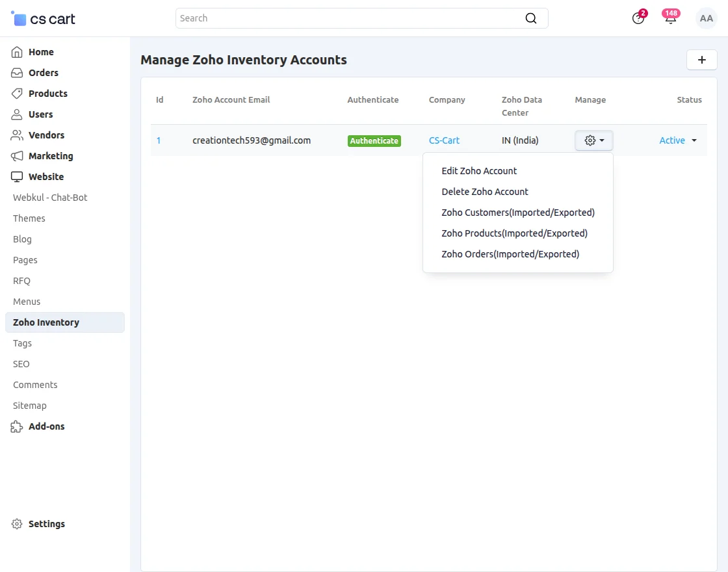Expand the Manage gear dropdown

[x=593, y=140]
